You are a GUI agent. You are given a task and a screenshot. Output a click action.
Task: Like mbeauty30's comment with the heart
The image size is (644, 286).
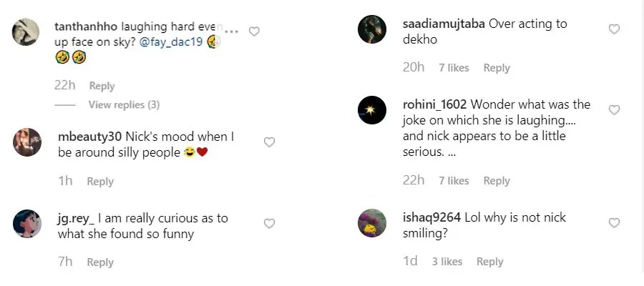click(269, 142)
